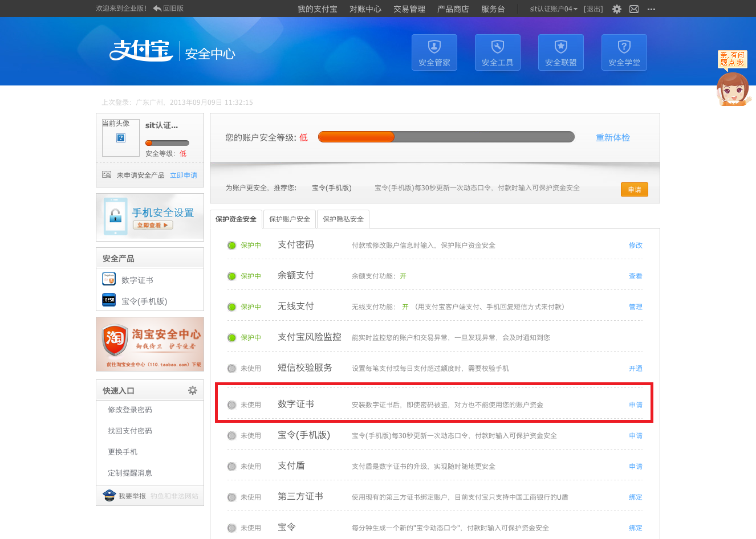Screen dimensions: 756x539
Task: Click 修改 for 支付密码
Action: (636, 246)
